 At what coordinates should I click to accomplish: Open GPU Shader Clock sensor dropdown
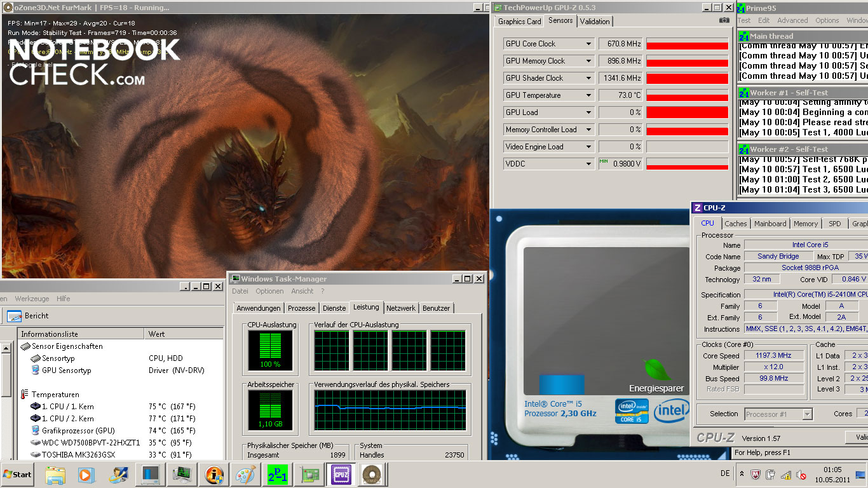coord(589,78)
